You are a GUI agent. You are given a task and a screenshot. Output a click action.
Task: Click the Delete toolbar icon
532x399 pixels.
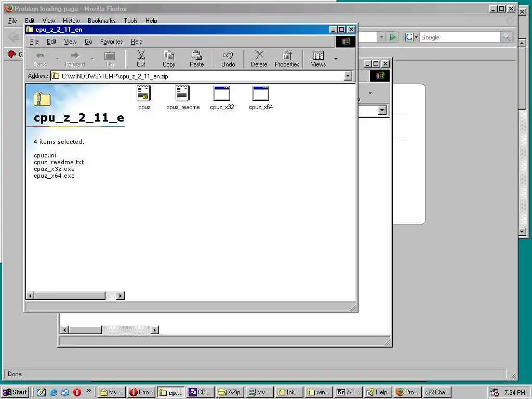click(x=259, y=59)
